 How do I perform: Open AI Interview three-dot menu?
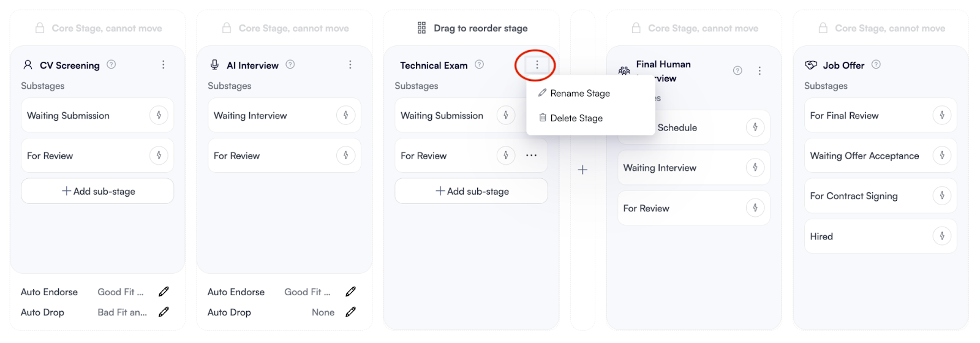[x=350, y=65]
